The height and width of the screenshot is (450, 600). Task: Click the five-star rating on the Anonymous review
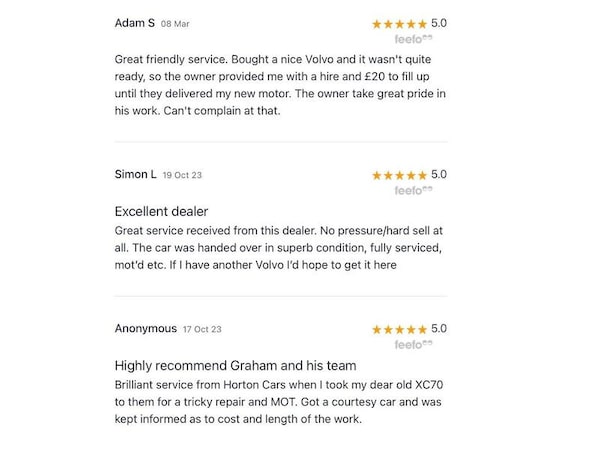[399, 329]
